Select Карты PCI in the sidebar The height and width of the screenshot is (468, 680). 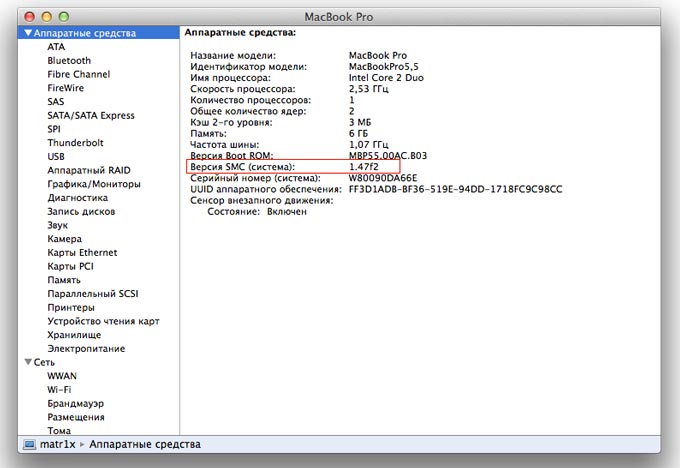pos(70,266)
